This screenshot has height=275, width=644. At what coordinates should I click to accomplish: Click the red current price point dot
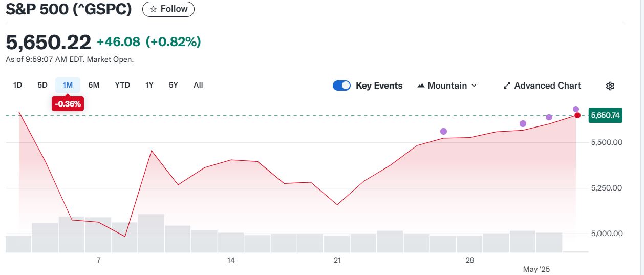coord(577,115)
